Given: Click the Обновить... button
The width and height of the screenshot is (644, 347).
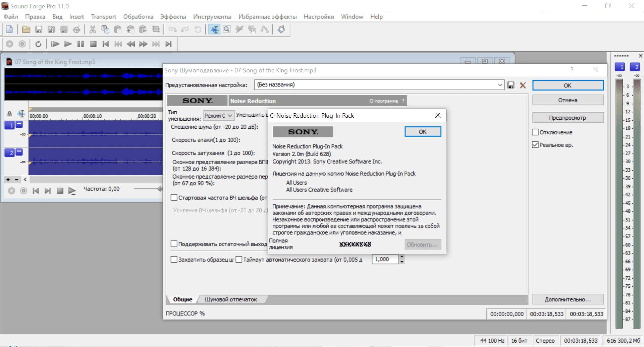Looking at the screenshot, I should click(x=423, y=244).
